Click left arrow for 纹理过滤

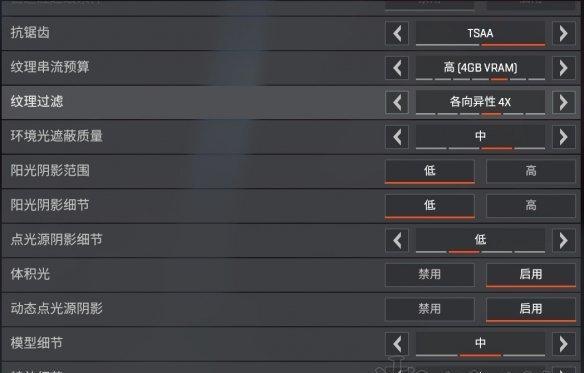pyautogui.click(x=397, y=102)
